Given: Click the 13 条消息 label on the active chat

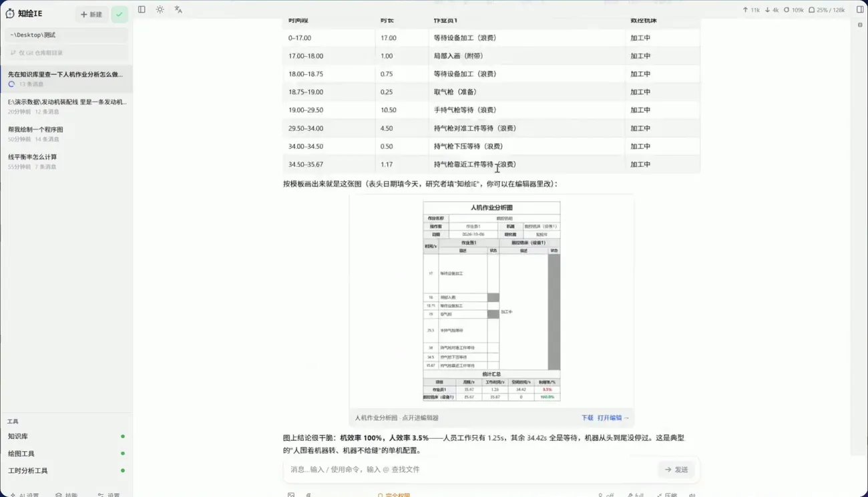Looking at the screenshot, I should [x=31, y=84].
